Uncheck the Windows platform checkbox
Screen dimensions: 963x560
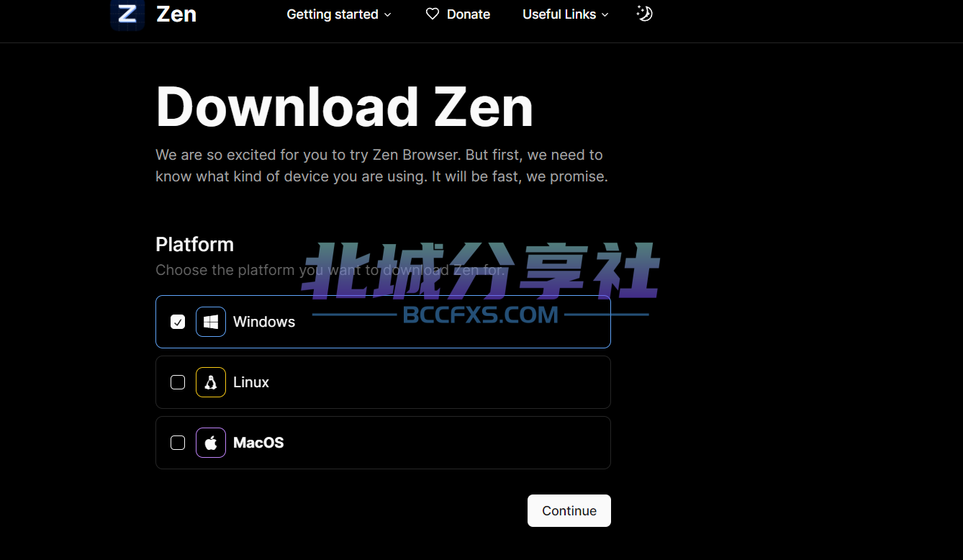click(178, 322)
